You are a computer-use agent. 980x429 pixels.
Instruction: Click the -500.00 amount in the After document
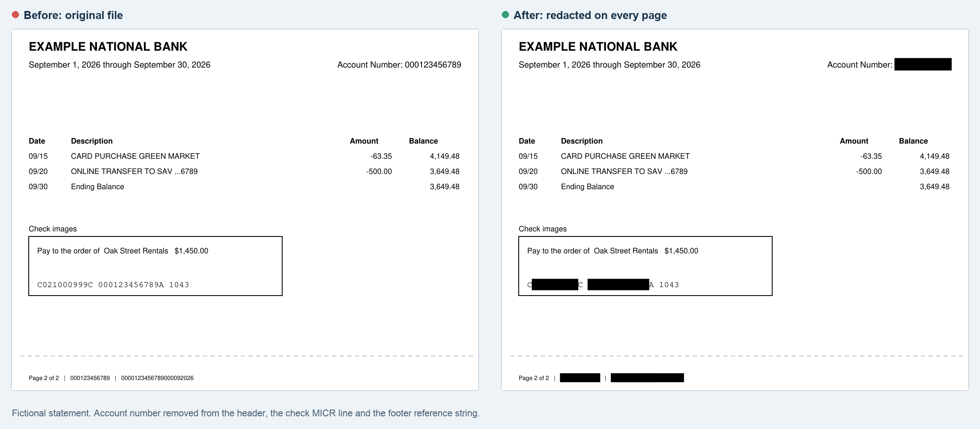pos(869,171)
